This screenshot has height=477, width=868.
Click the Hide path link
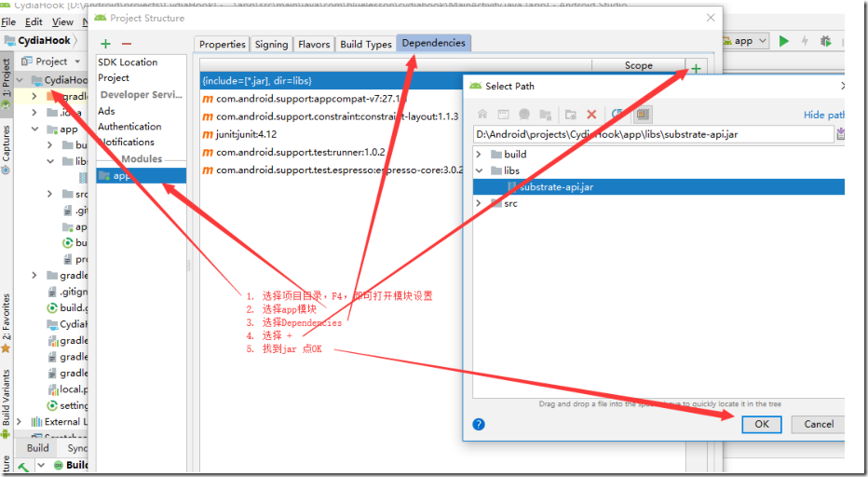point(823,115)
